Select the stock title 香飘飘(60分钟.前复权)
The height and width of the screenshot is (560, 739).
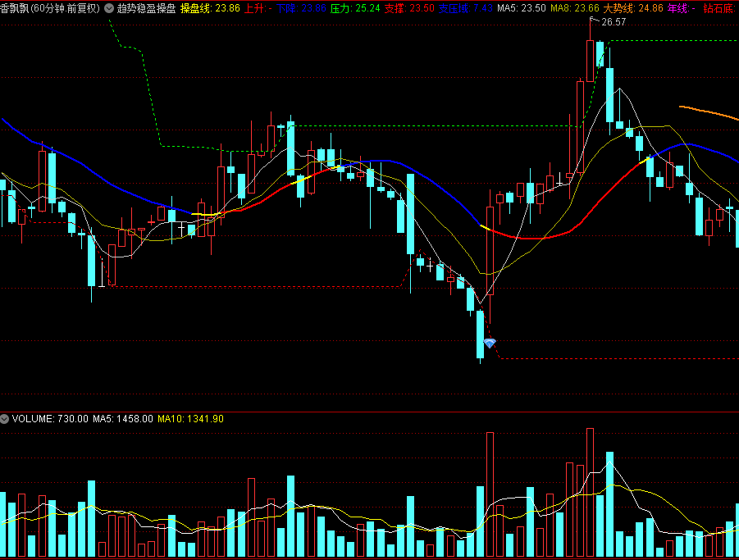coord(50,8)
